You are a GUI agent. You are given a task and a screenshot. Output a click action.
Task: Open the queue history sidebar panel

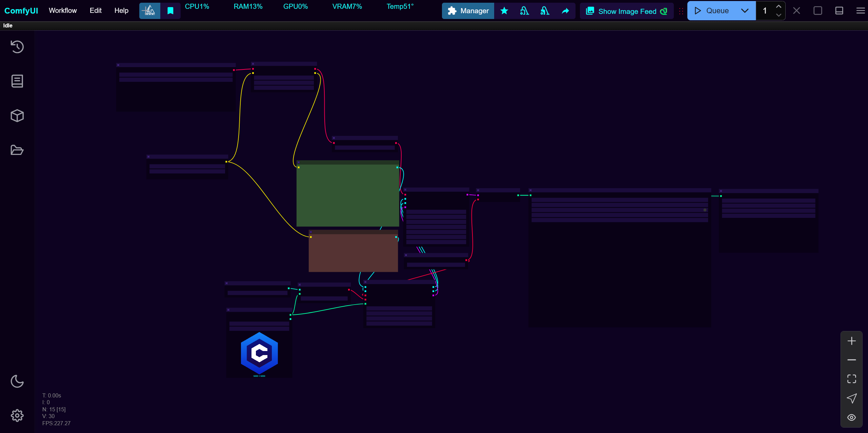17,47
